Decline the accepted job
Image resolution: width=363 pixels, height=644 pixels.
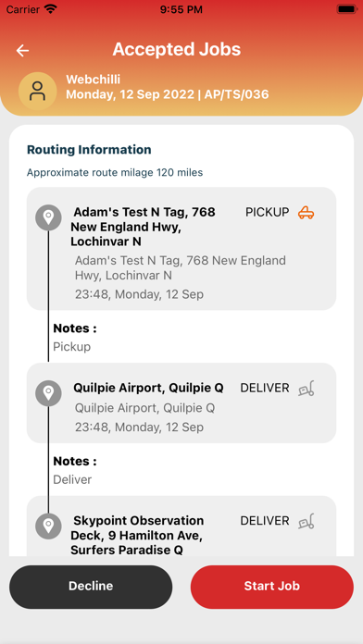click(91, 587)
